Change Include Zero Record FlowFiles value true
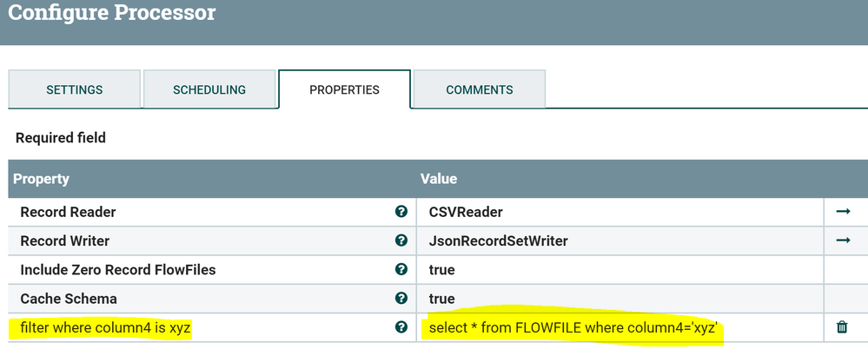The height and width of the screenshot is (349, 868). 442,269
